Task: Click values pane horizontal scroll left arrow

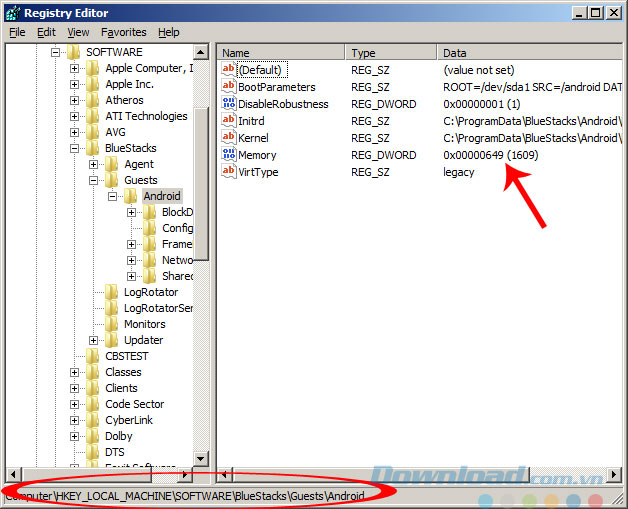Action: click(x=224, y=475)
